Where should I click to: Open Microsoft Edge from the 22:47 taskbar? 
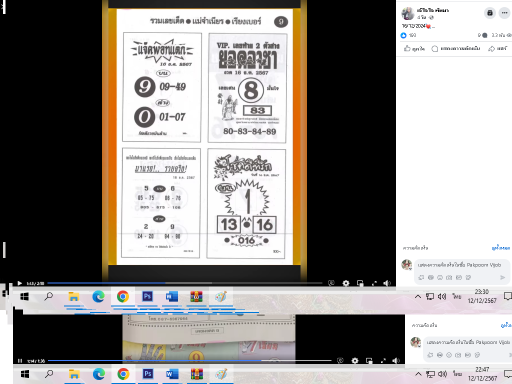[x=99, y=374]
